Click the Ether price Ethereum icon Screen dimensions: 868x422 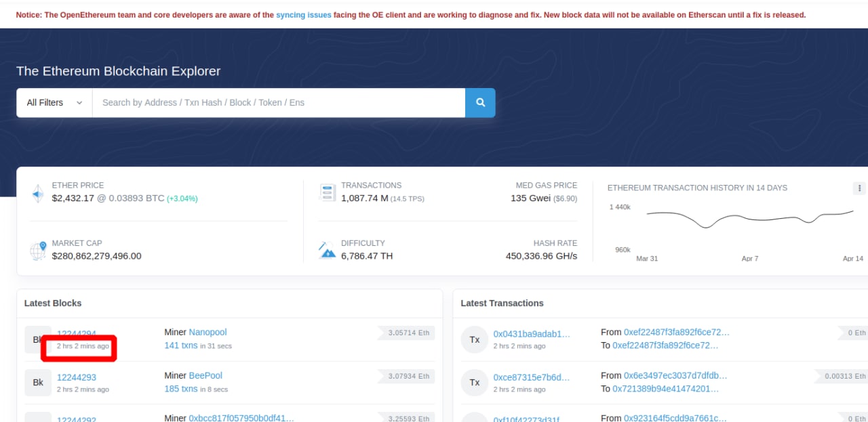click(x=38, y=194)
